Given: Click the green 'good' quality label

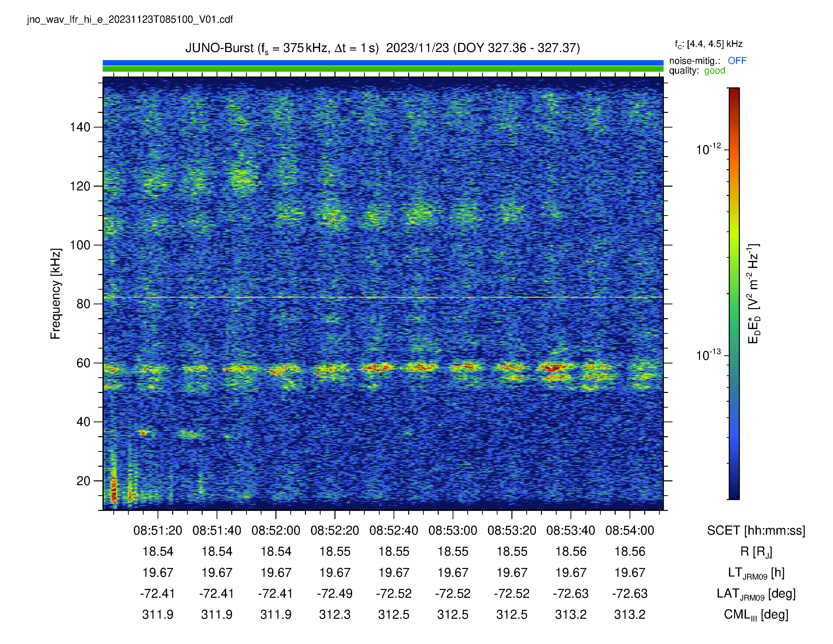Looking at the screenshot, I should [714, 70].
